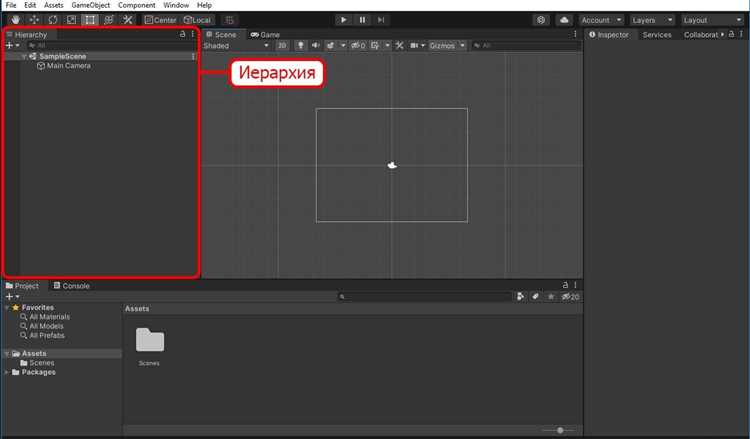
Task: Select the Move tool
Action: click(34, 20)
